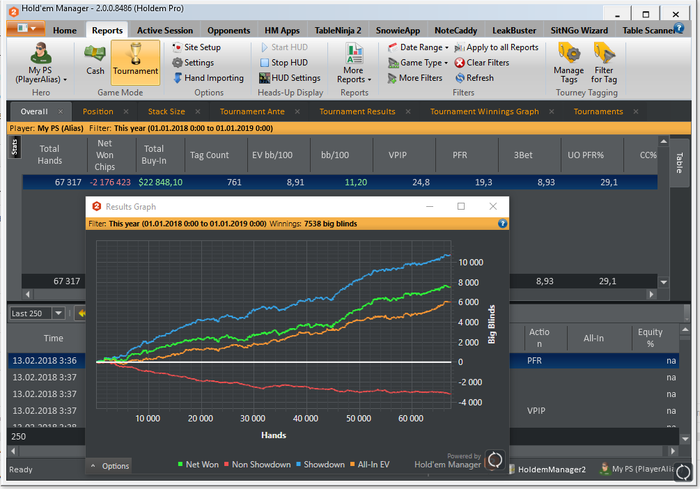The height and width of the screenshot is (489, 700).
Task: Select the Stack Size report tab
Action: point(166,112)
